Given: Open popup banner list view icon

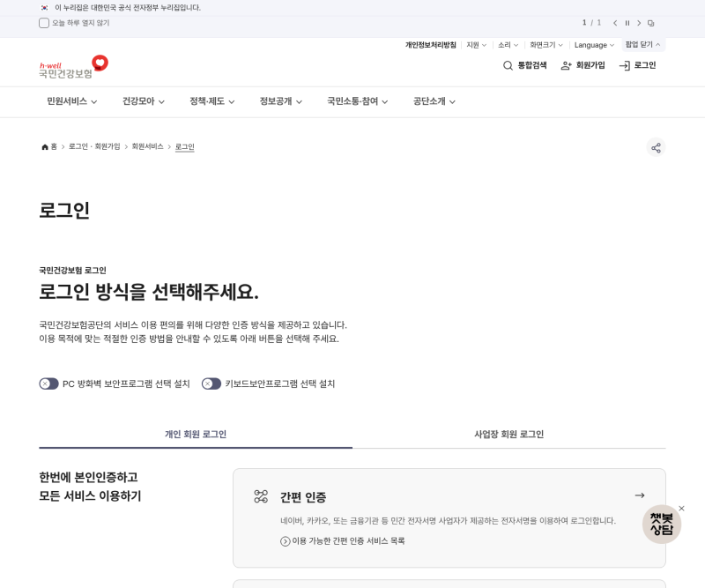Looking at the screenshot, I should (x=651, y=23).
